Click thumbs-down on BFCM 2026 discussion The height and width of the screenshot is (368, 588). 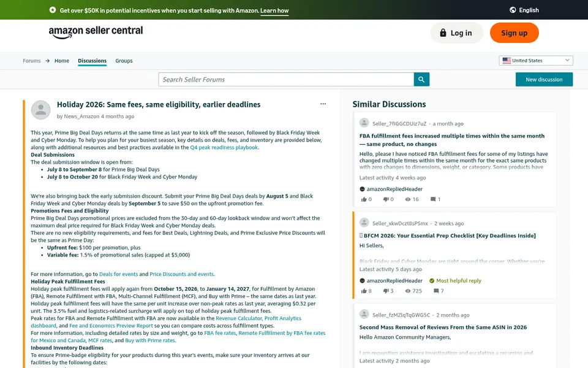click(385, 291)
